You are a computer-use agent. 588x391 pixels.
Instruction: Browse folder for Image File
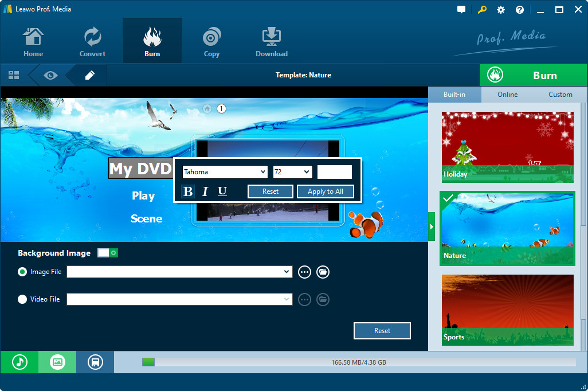click(323, 272)
